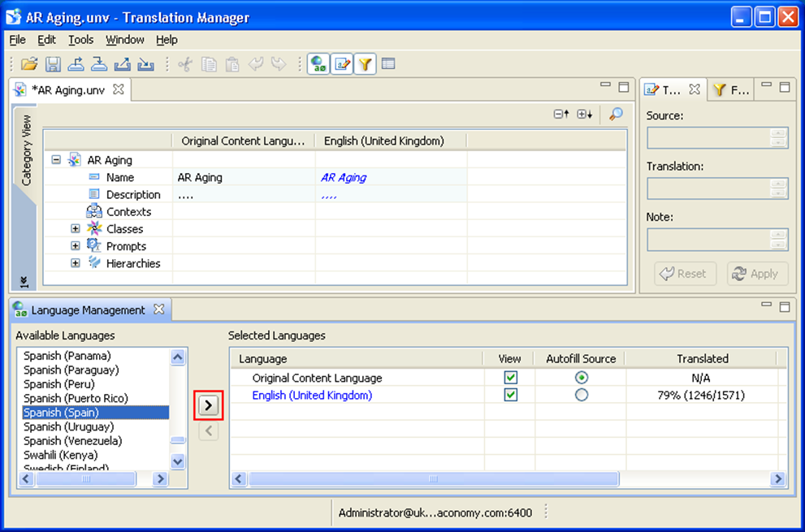
Task: Click the Save disk icon in toolbar
Action: click(53, 64)
